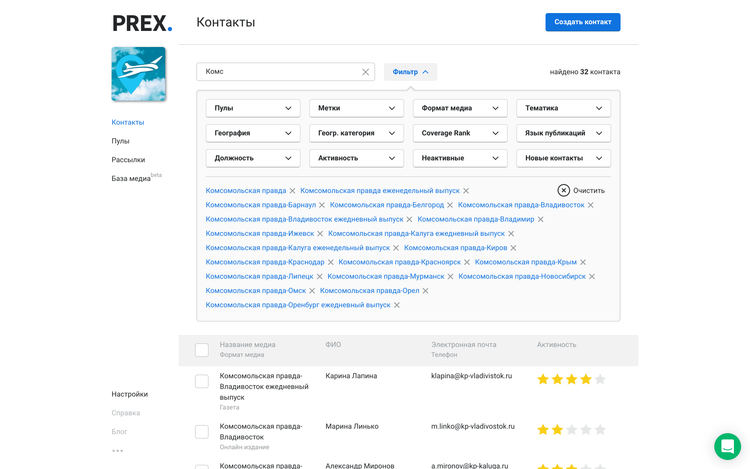Open the Неактивные dropdown
The image size is (750, 469).
[460, 158]
